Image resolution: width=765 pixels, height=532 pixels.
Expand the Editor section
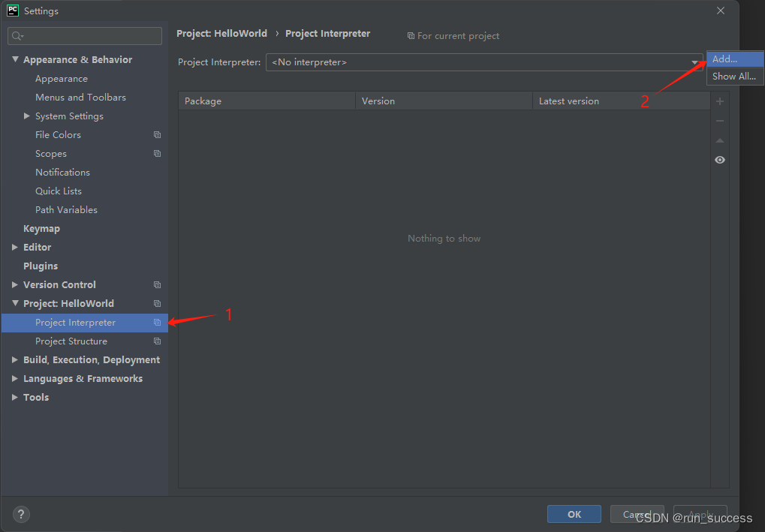click(x=15, y=247)
